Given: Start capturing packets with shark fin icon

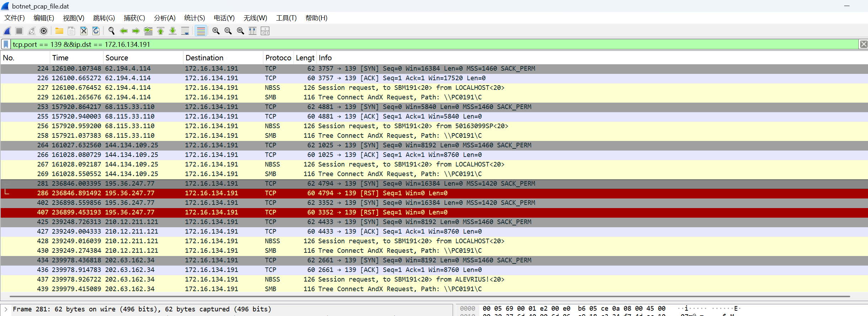Looking at the screenshot, I should tap(7, 31).
